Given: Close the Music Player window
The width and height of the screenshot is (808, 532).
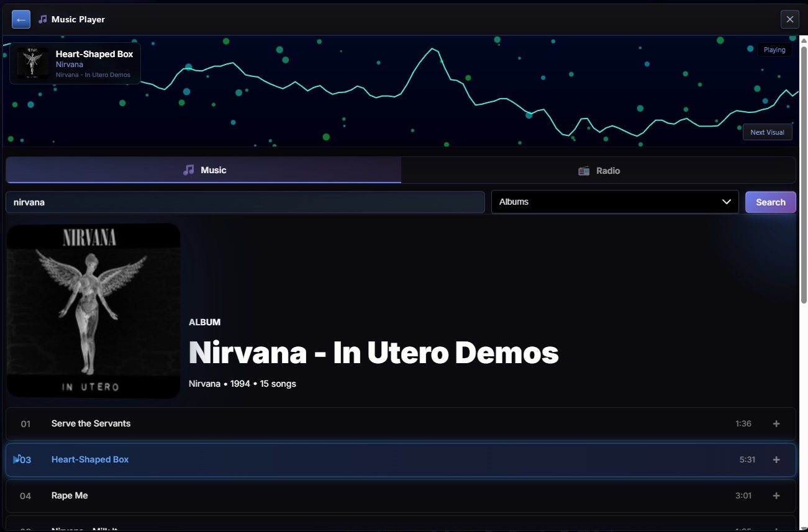Looking at the screenshot, I should pos(789,19).
